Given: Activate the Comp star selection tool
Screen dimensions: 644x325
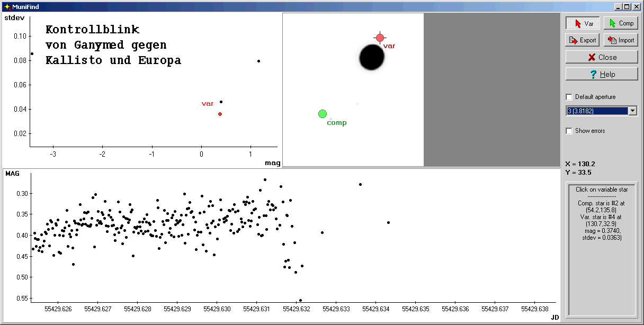Looking at the screenshot, I should click(x=621, y=23).
